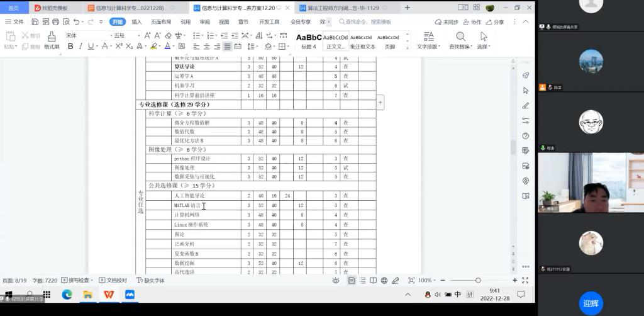Click the zoom slider in status bar
This screenshot has width=644, height=316.
[478, 280]
